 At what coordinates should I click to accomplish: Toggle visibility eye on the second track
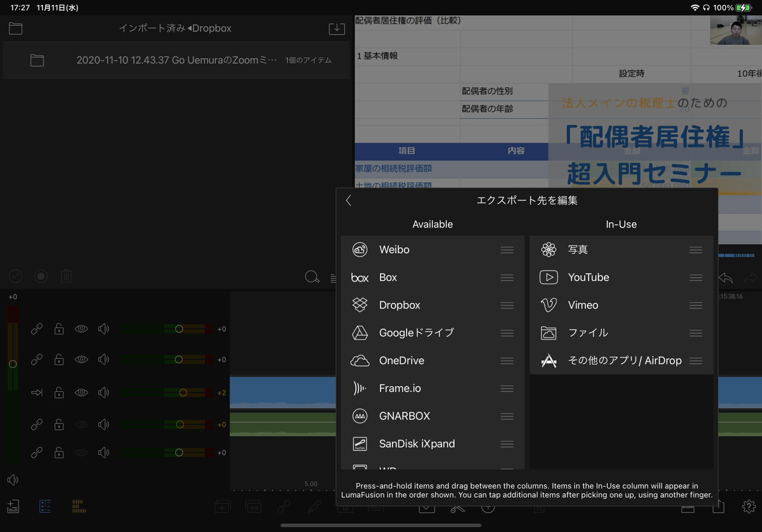[x=81, y=359]
